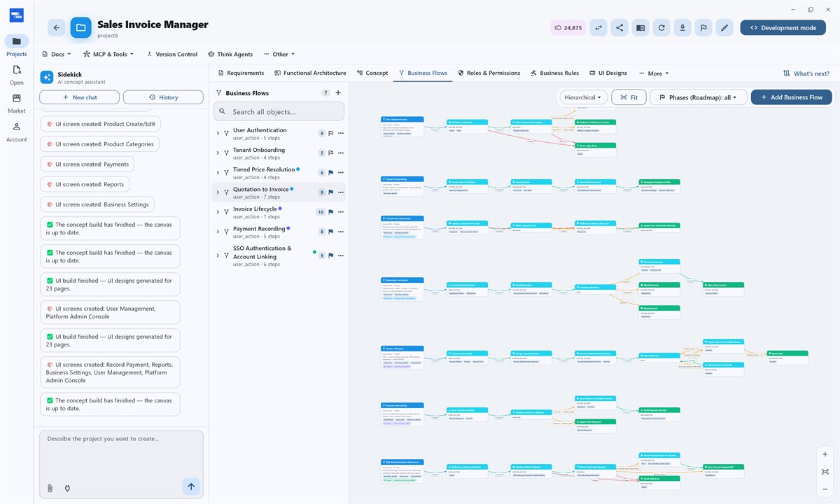Click the pencil edit icon in the header

[725, 28]
